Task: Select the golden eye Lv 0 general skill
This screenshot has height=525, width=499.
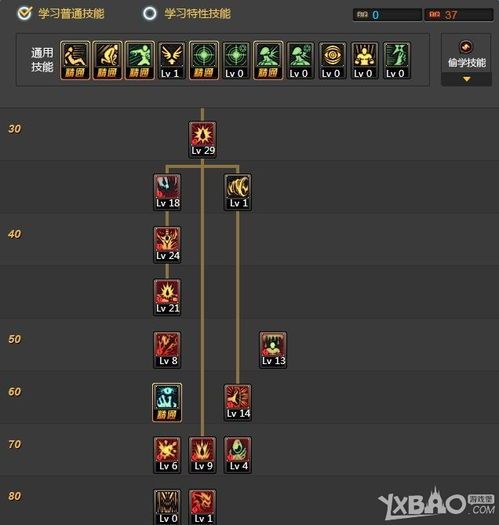Action: point(332,61)
